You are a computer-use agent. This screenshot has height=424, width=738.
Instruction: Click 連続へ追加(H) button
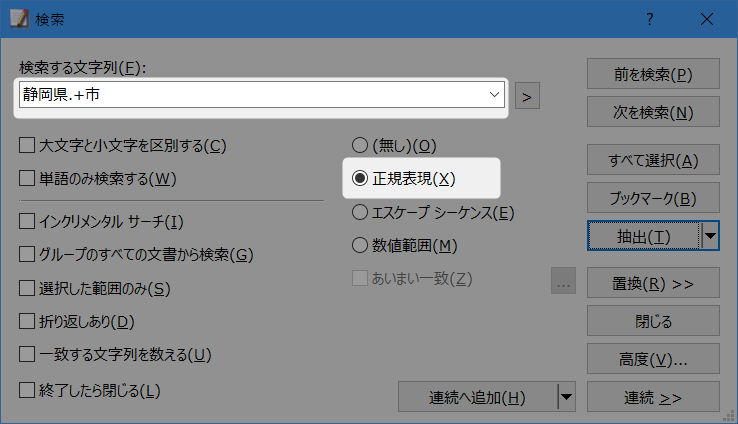[x=477, y=397]
